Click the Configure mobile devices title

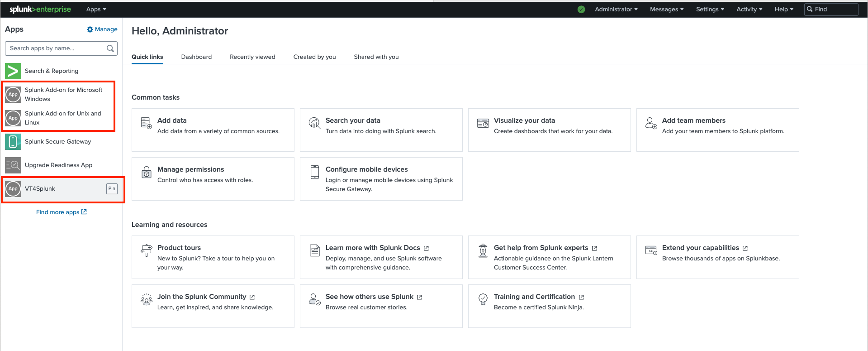[367, 169]
